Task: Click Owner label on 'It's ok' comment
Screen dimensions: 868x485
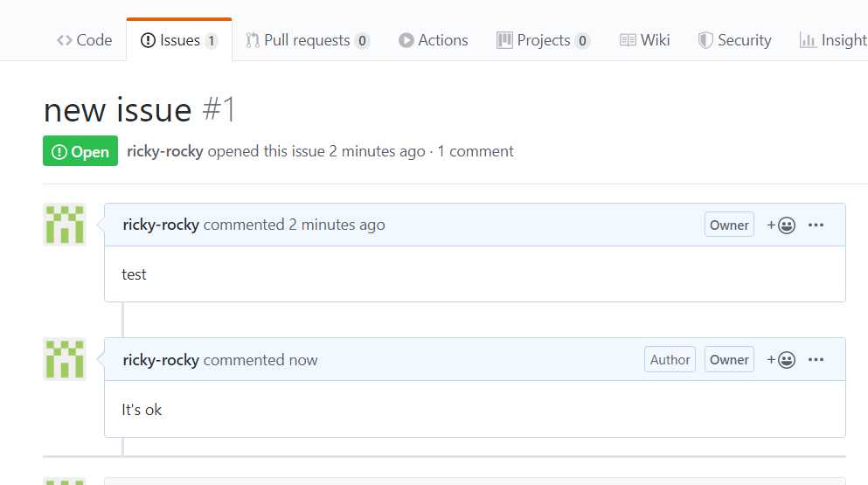Action: point(729,360)
